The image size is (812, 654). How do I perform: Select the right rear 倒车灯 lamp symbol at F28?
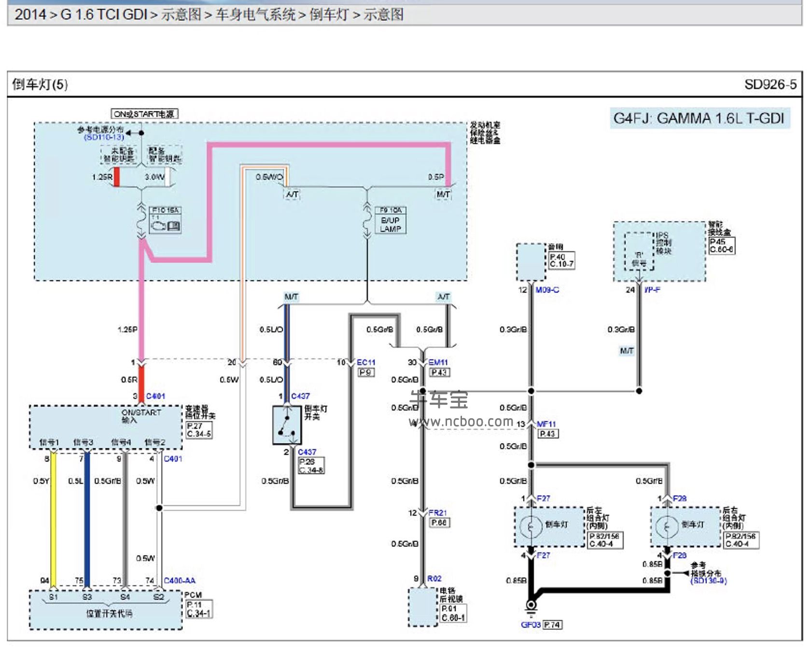pyautogui.click(x=667, y=526)
